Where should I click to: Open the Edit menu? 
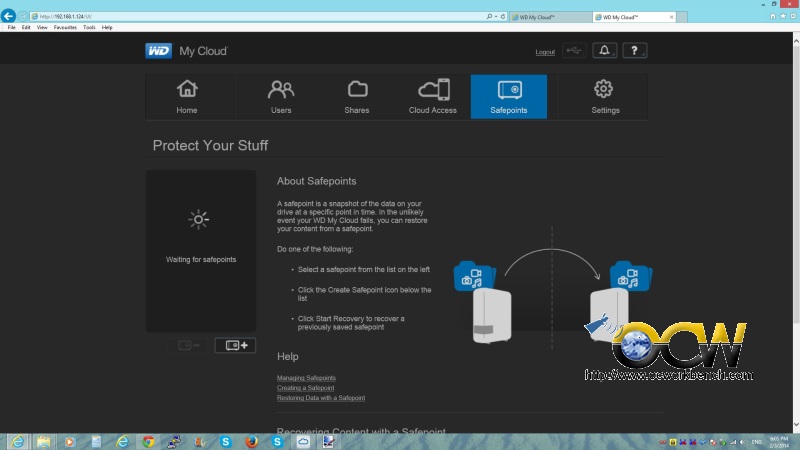(26, 28)
